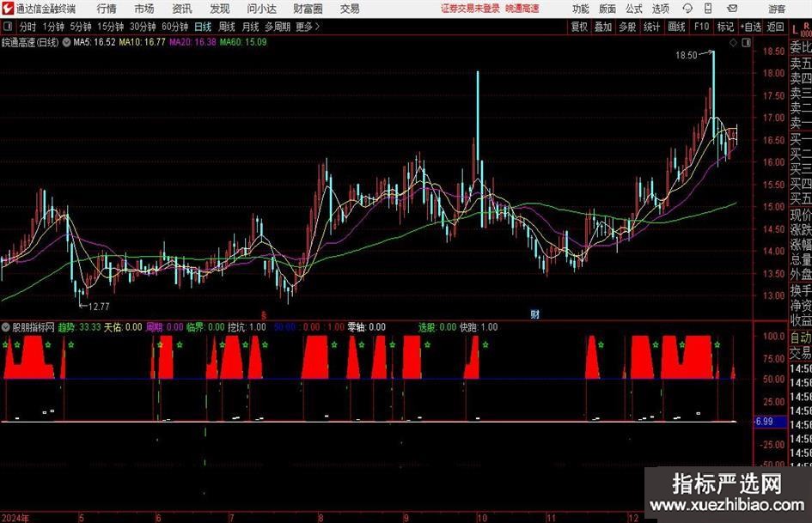Image resolution: width=812 pixels, height=523 pixels.
Task: Click the 趋势: 33.33 indicator value
Action: pos(79,327)
